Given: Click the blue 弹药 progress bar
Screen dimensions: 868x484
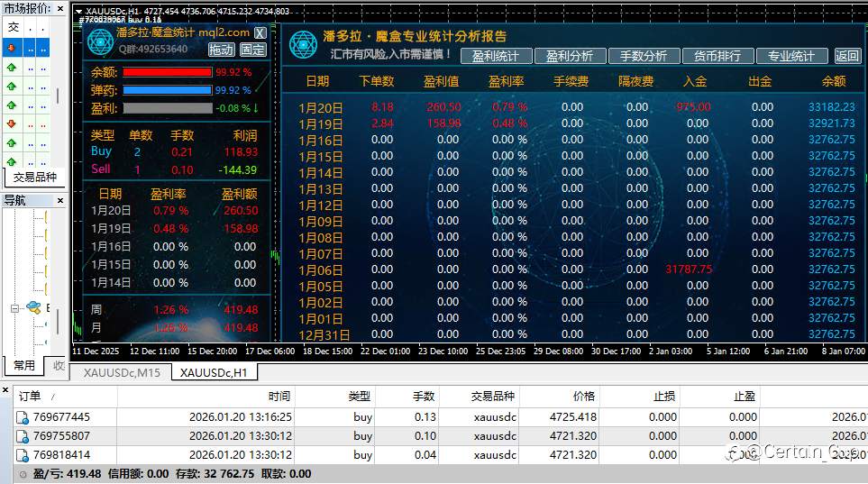Looking at the screenshot, I should click(167, 90).
